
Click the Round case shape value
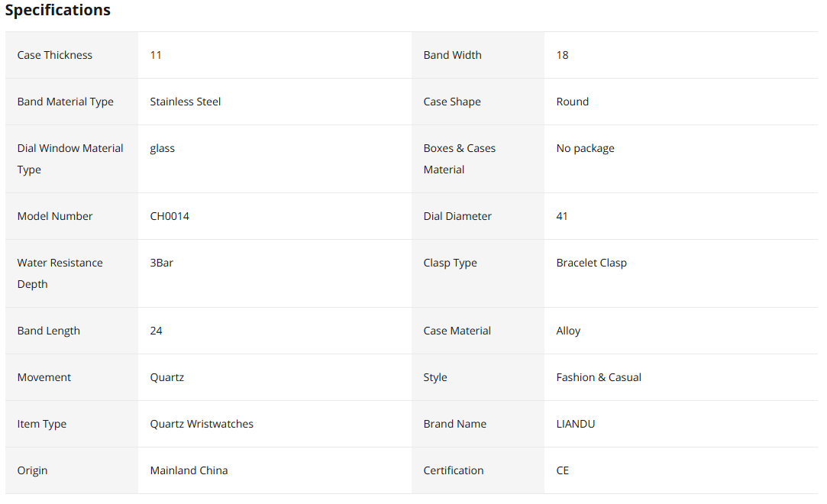572,102
